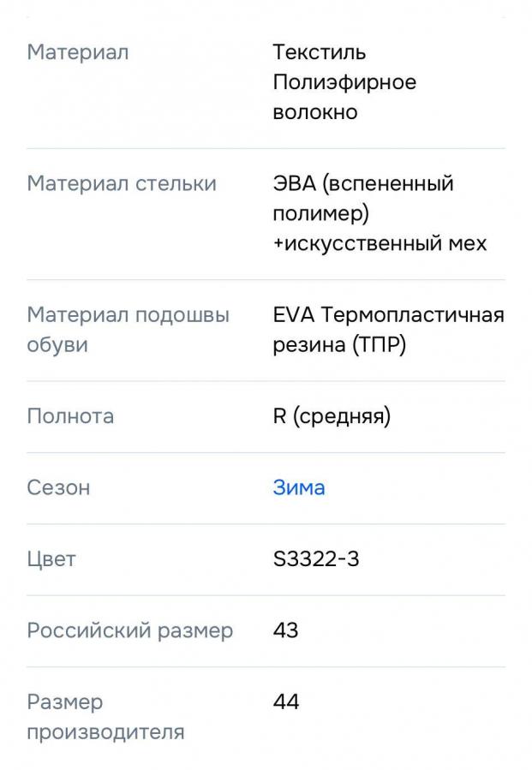The width and height of the screenshot is (532, 770).
Task: Open the "Зима" season link
Action: click(x=299, y=487)
